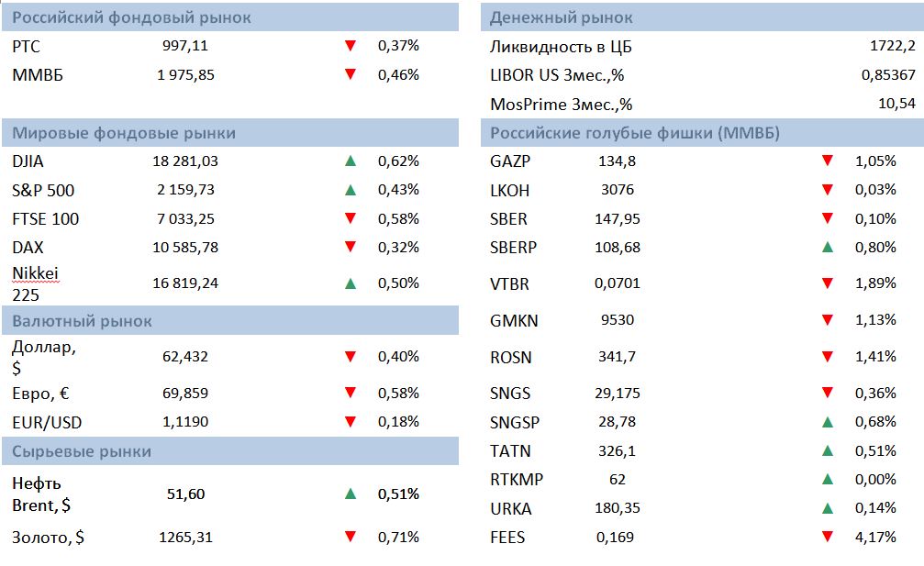Select the Денежный рынок section header
The height and width of the screenshot is (566, 924).
562,18
